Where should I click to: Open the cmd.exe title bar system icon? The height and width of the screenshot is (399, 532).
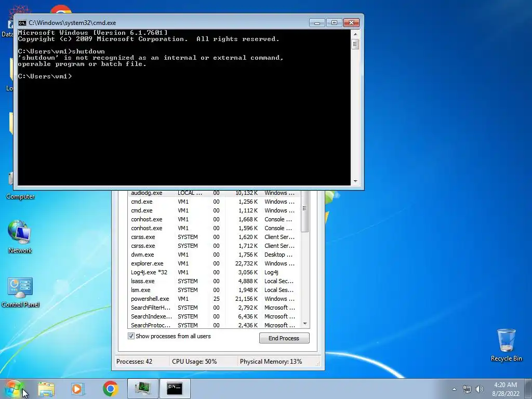tap(22, 23)
